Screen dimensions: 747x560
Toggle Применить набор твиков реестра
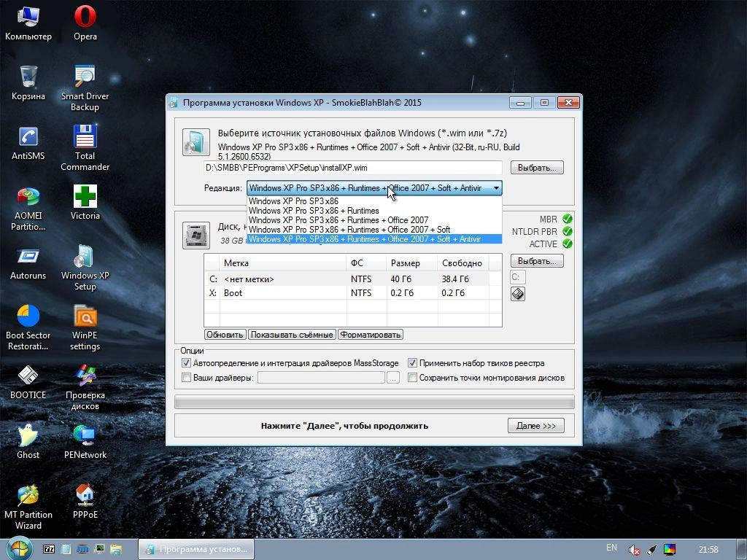413,363
